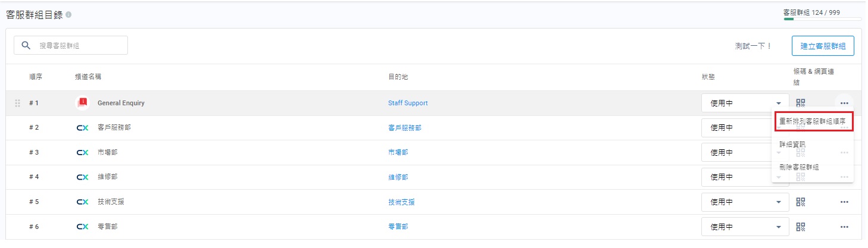Open three-dot menu for 技術支援 row

[x=844, y=202]
